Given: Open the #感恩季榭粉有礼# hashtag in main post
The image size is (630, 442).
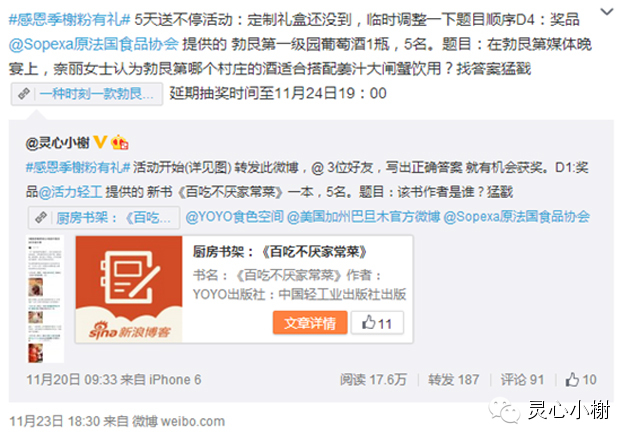Looking at the screenshot, I should tap(70, 20).
